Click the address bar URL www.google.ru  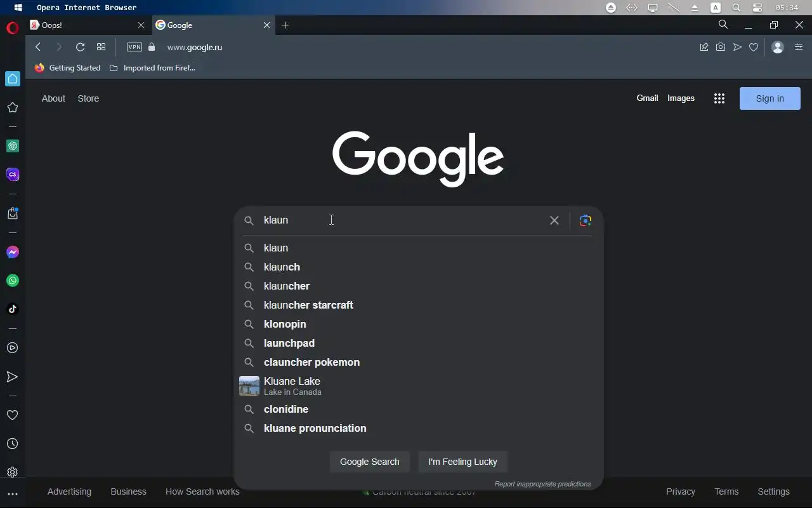pyautogui.click(x=195, y=47)
